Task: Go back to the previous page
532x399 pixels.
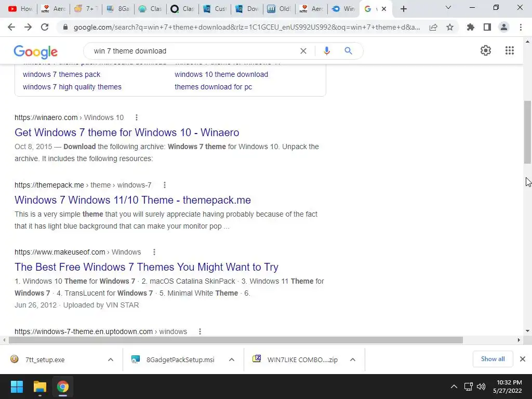Action: 11,27
